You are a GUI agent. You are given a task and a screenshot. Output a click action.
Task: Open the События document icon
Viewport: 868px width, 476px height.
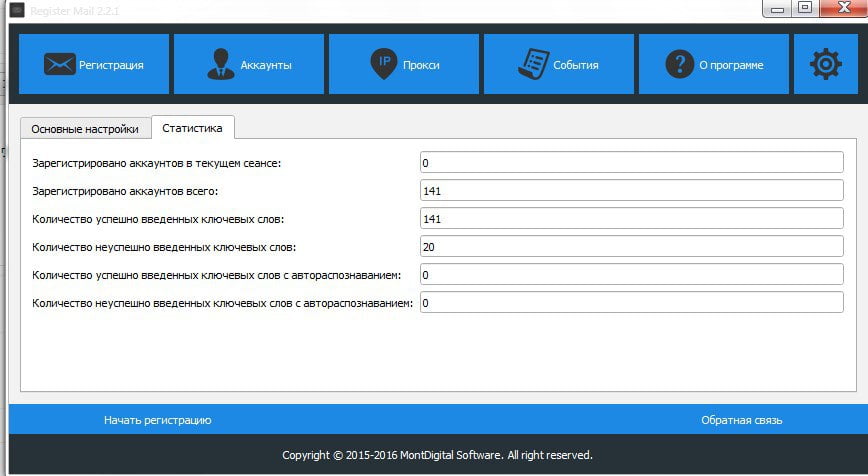pyautogui.click(x=533, y=64)
